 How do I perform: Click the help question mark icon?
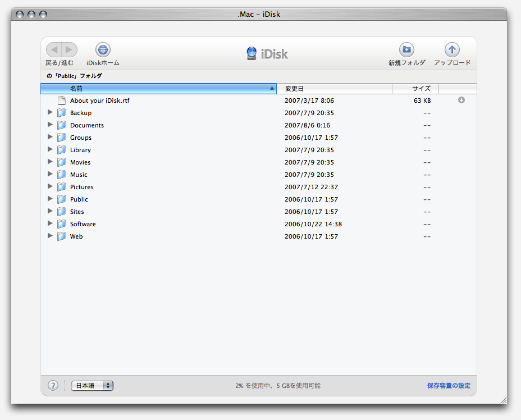(53, 386)
